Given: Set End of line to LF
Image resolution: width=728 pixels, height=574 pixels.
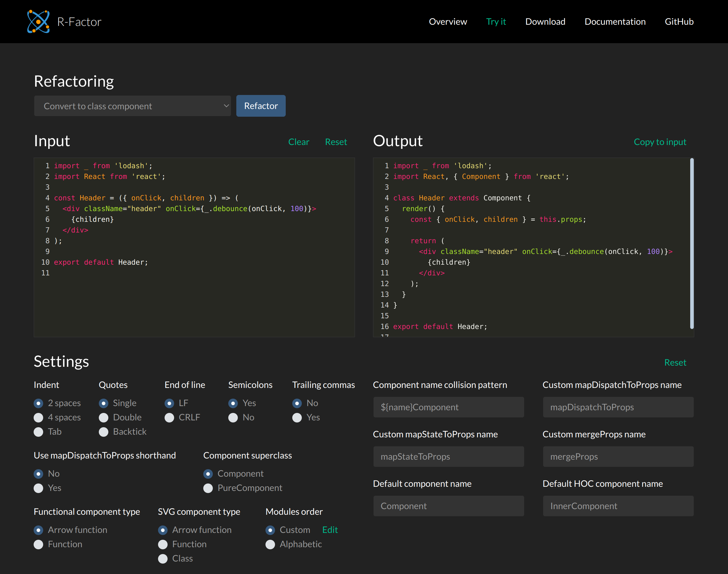Looking at the screenshot, I should pyautogui.click(x=169, y=403).
